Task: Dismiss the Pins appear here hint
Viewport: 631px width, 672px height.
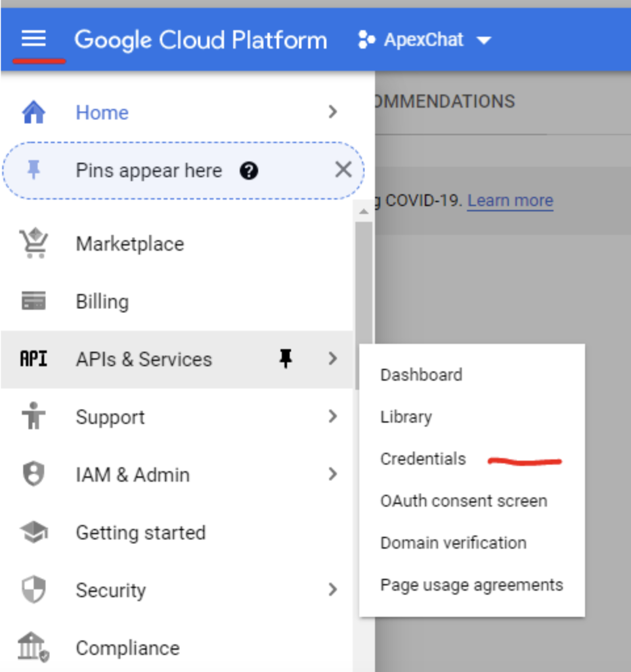Action: (x=343, y=171)
